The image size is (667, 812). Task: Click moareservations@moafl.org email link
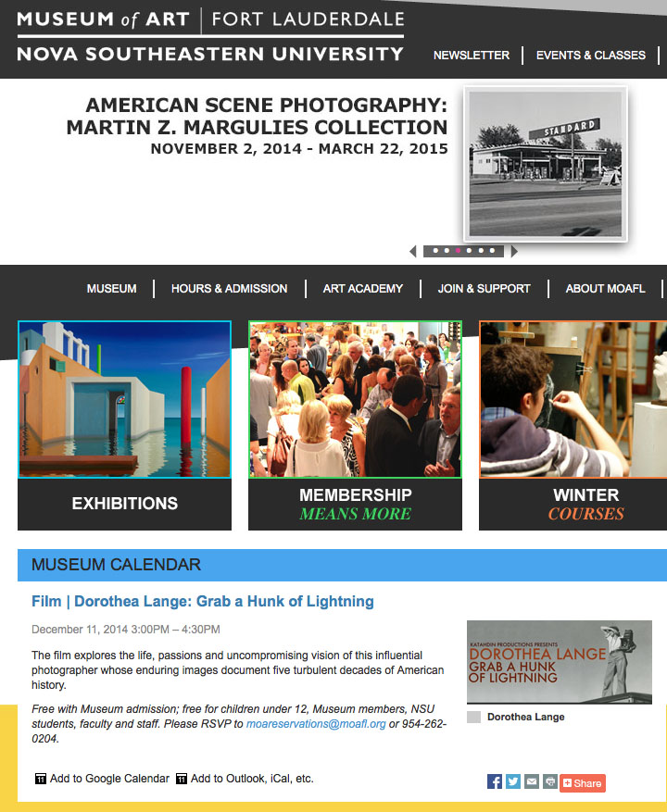tap(316, 724)
